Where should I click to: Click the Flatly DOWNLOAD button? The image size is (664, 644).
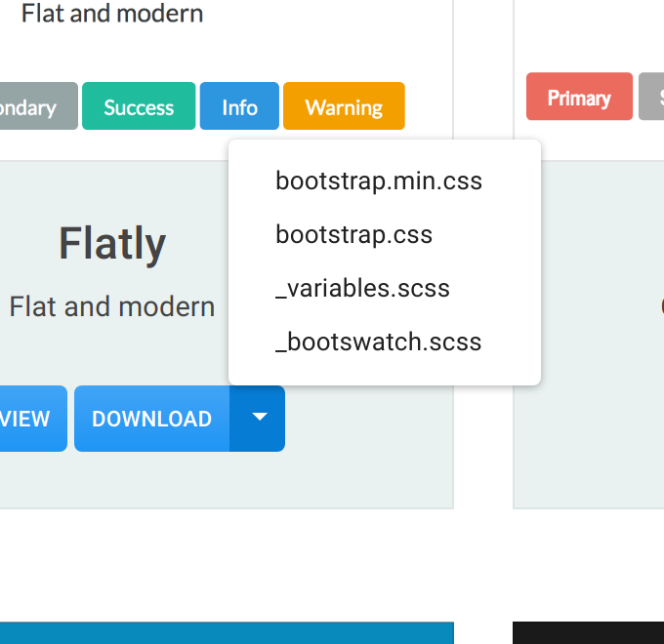click(152, 419)
